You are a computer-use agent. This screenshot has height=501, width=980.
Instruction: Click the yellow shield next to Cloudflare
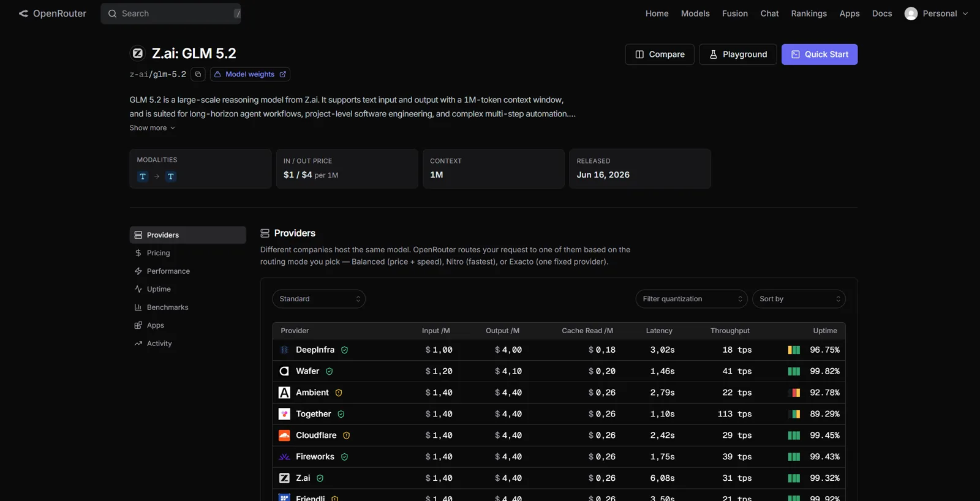[x=347, y=436]
